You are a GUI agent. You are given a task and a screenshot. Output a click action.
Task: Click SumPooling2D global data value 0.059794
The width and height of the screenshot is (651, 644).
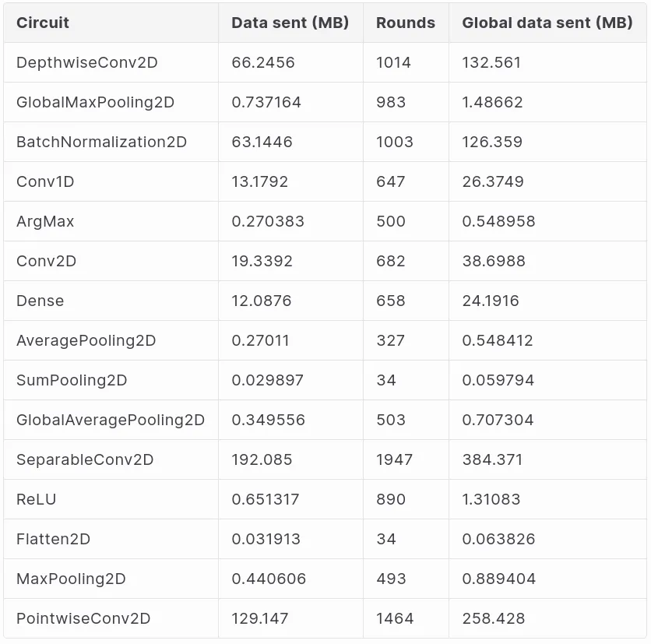pyautogui.click(x=498, y=380)
